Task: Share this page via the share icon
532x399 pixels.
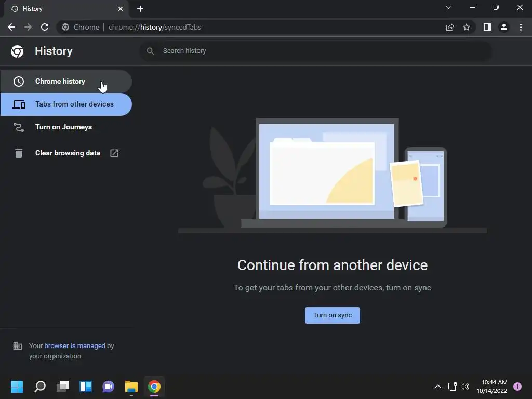Action: coord(450,27)
